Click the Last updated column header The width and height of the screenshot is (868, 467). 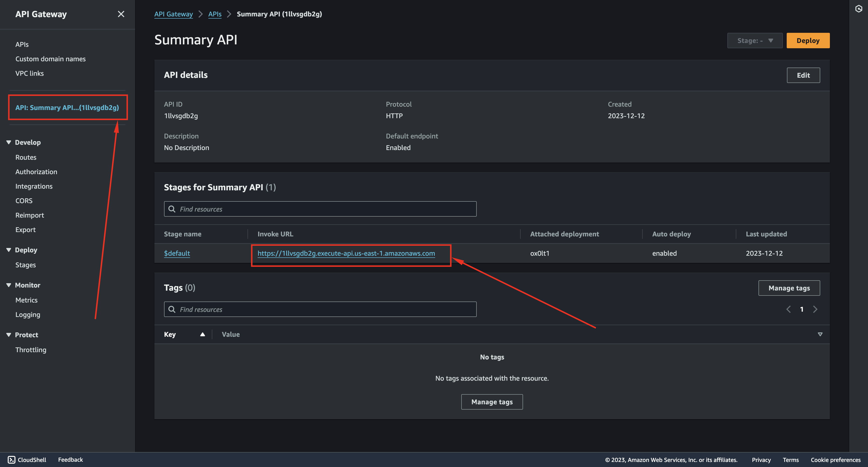pos(766,234)
